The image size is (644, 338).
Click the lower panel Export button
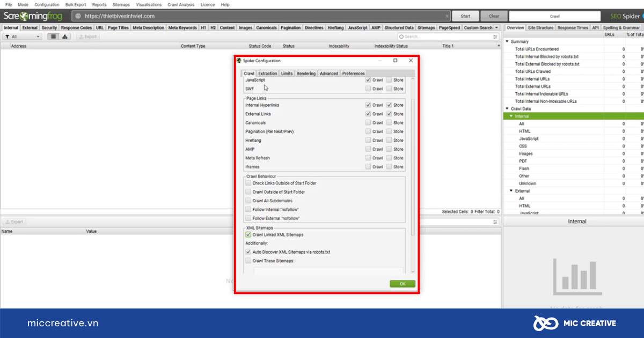(x=14, y=222)
